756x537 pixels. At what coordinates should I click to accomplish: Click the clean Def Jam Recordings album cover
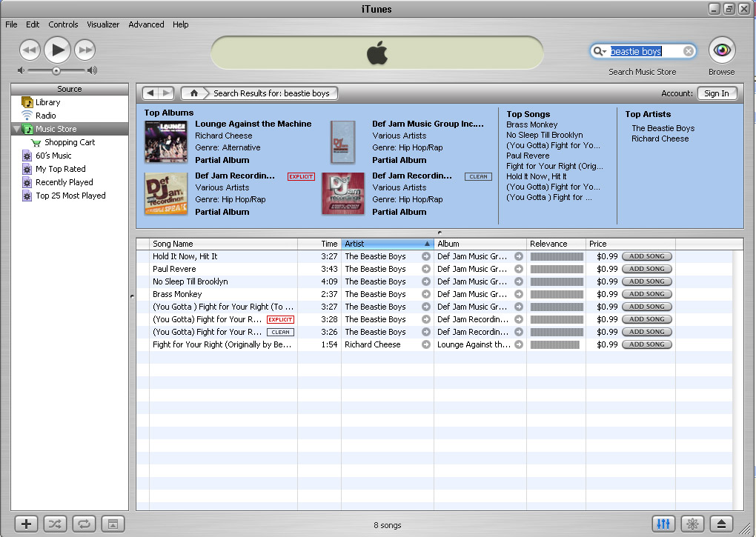pyautogui.click(x=343, y=193)
